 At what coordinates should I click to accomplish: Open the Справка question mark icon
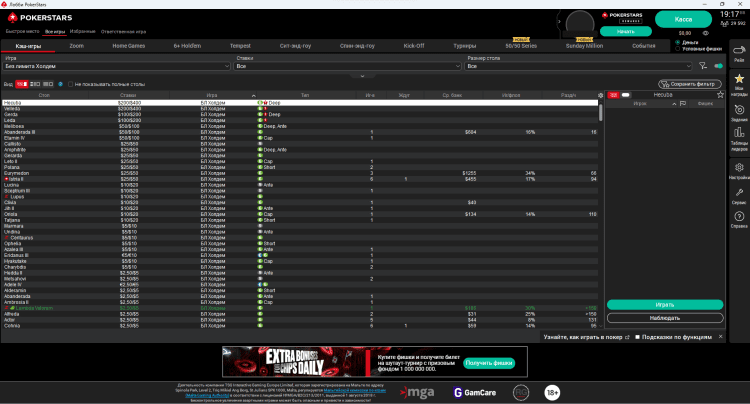[739, 216]
